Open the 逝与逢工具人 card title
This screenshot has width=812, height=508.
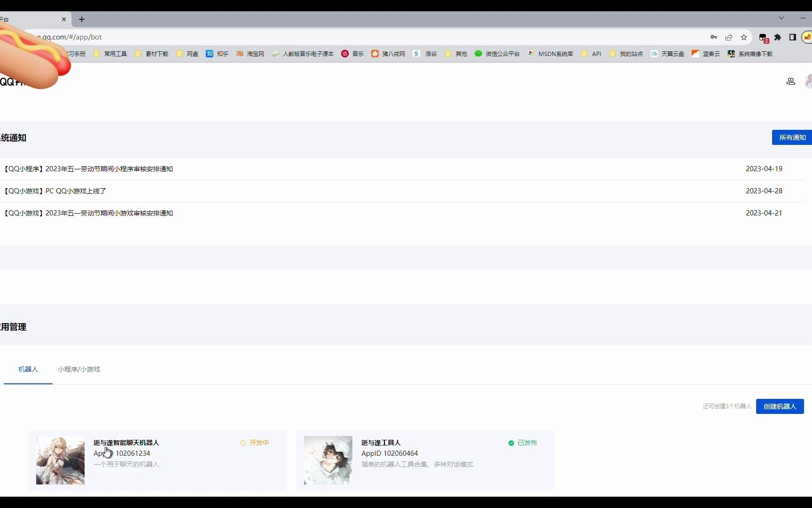click(381, 443)
